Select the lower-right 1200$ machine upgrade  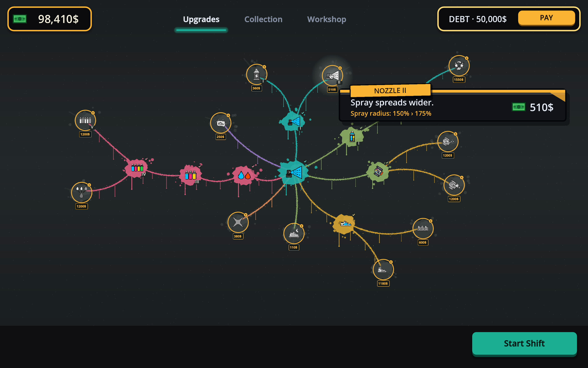point(454,185)
